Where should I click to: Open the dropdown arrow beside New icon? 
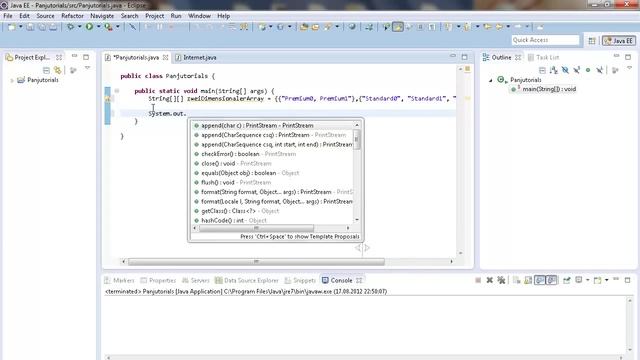click(x=20, y=27)
